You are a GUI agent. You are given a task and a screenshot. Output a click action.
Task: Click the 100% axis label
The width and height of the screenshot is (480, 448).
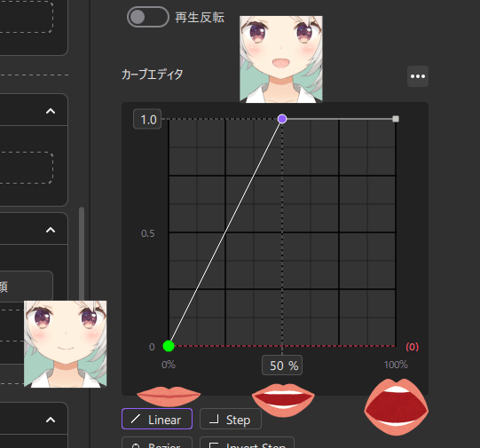click(x=396, y=365)
